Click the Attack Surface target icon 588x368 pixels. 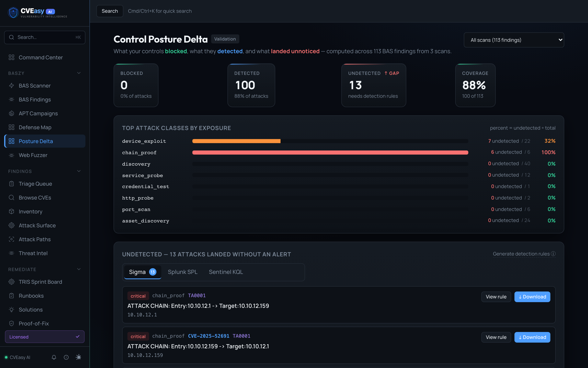(11, 225)
